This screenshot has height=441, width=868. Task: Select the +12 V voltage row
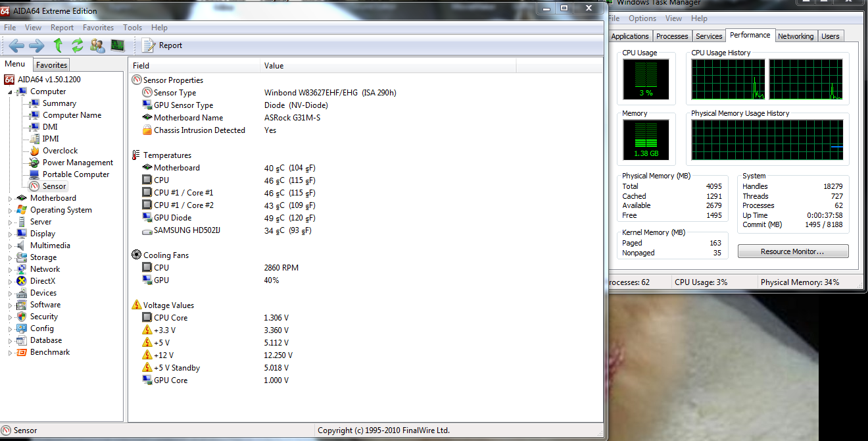coord(366,355)
